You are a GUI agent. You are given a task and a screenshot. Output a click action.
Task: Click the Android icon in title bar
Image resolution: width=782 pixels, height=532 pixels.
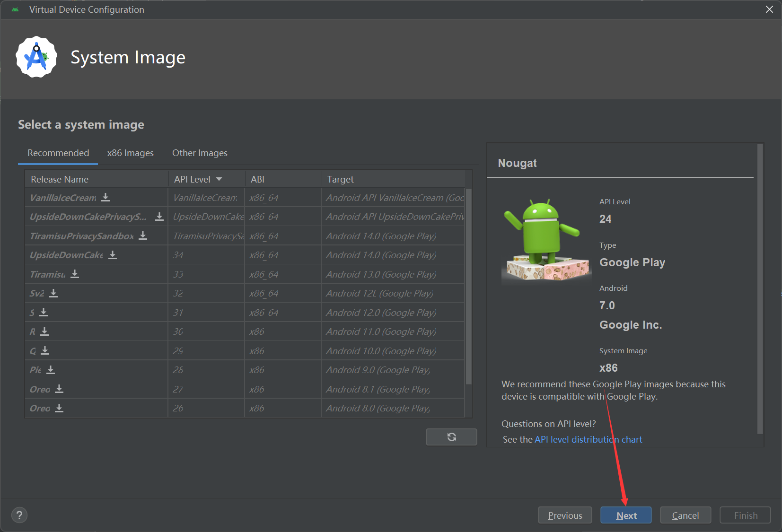pyautogui.click(x=15, y=9)
